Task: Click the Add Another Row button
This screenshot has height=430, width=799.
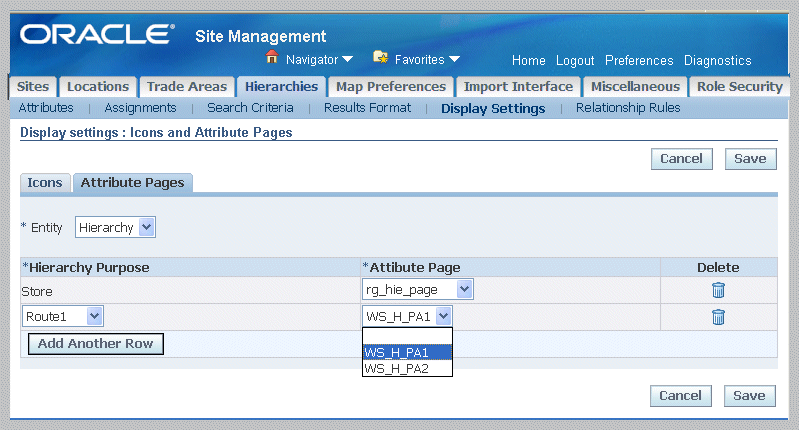Action: [96, 343]
